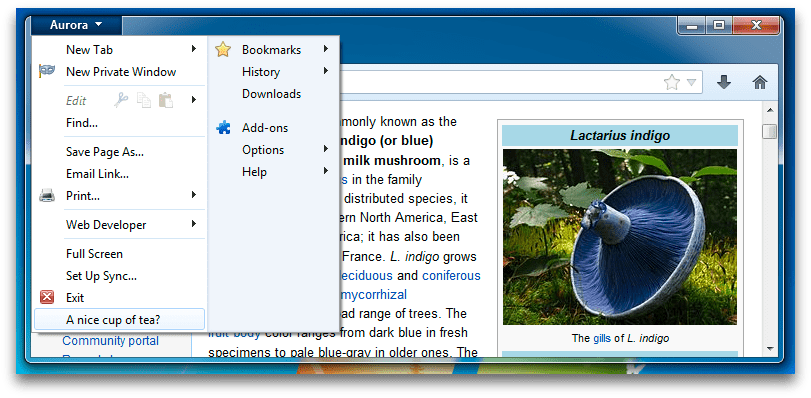Viewport: 811px width, 398px height.
Task: Toggle Full Screen mode from menu
Action: [x=119, y=254]
